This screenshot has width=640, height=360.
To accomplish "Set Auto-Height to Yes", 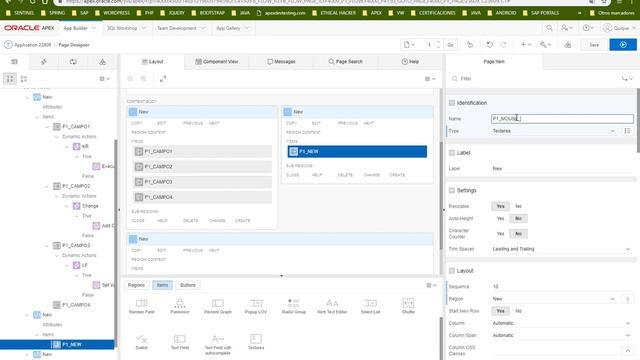I will [x=500, y=219].
